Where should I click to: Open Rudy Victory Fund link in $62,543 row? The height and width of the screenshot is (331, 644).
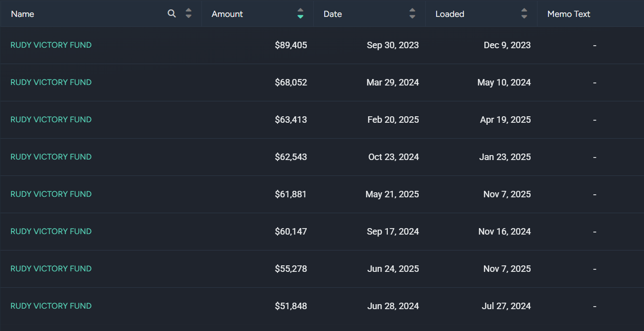coord(51,157)
